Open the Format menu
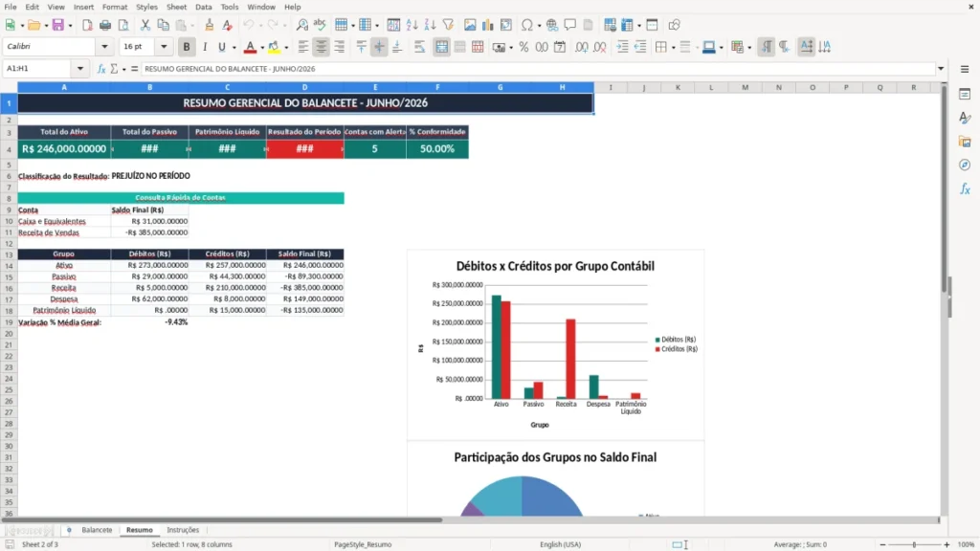Image resolution: width=980 pixels, height=551 pixels. [x=115, y=7]
